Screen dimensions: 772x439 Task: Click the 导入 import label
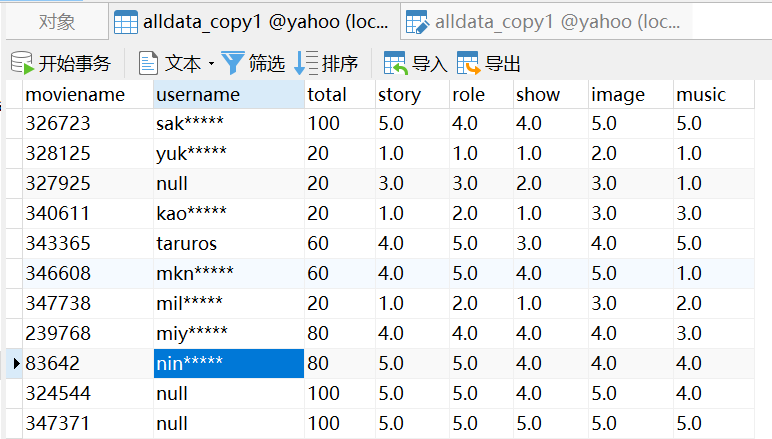coord(429,63)
